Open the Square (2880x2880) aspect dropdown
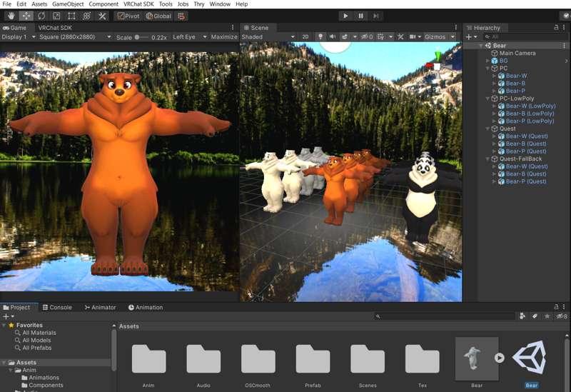Screen dimensions: 571x392 (75, 37)
